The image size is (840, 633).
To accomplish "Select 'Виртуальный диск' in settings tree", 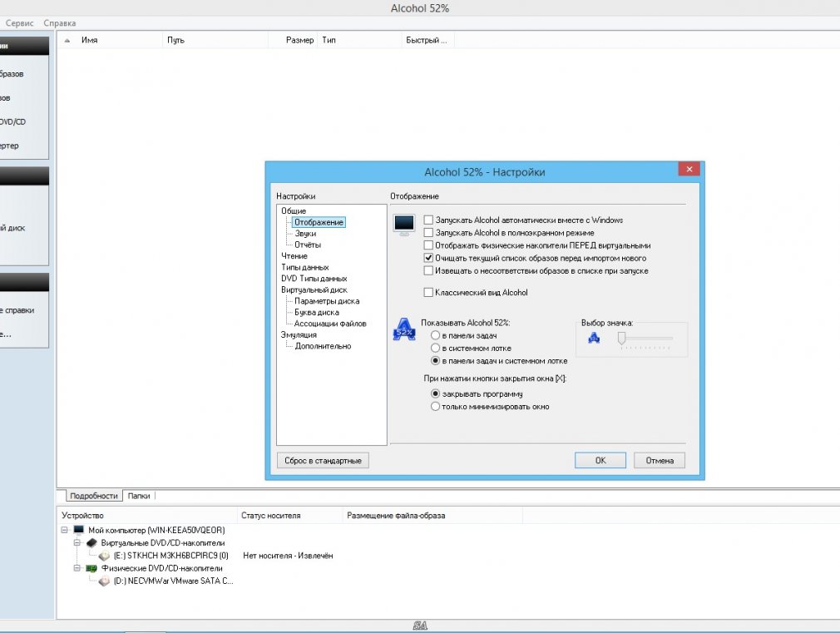I will [314, 290].
